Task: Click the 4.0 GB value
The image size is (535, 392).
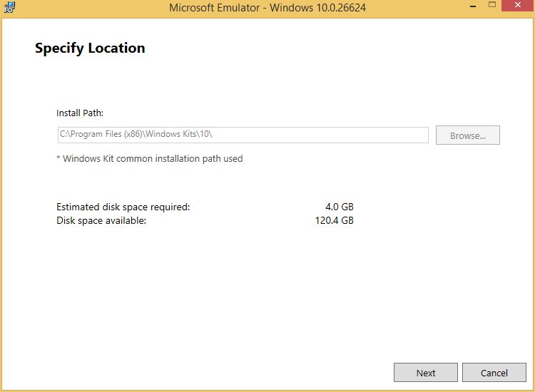Action: 339,207
